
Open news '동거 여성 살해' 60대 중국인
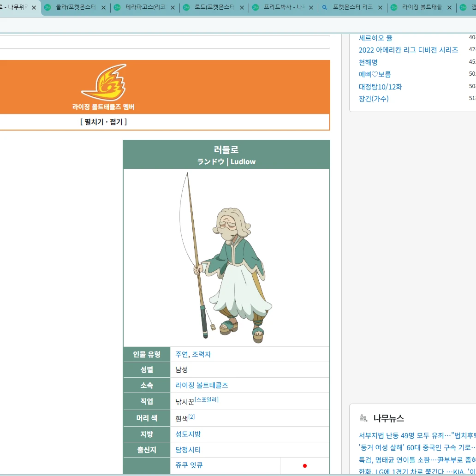pyautogui.click(x=417, y=447)
